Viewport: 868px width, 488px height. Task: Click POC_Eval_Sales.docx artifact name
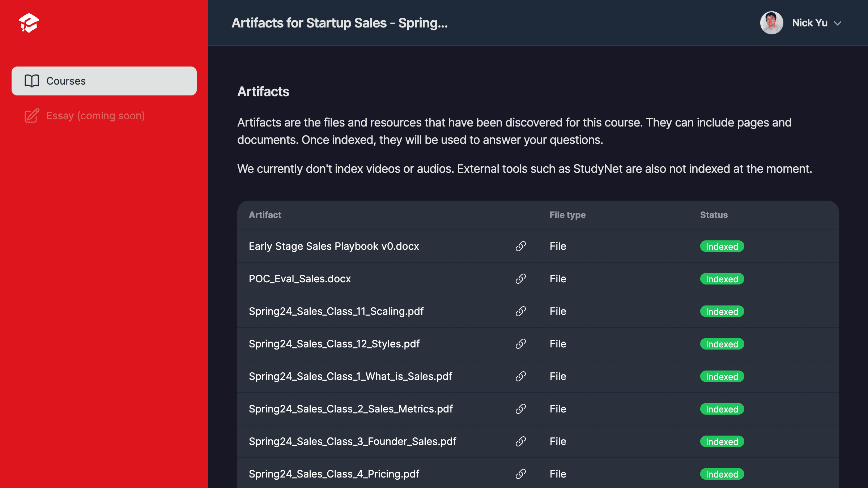point(300,279)
